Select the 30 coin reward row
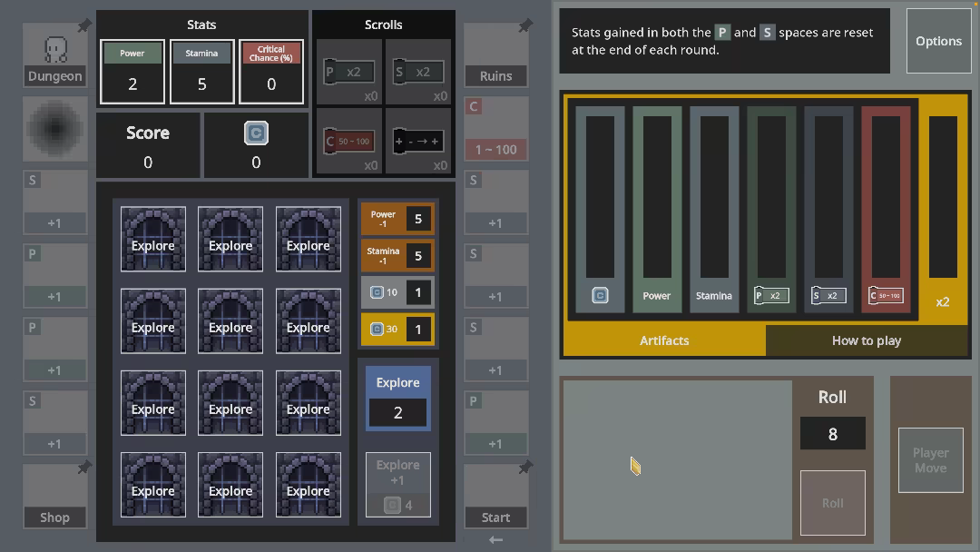The width and height of the screenshot is (980, 552). click(397, 329)
